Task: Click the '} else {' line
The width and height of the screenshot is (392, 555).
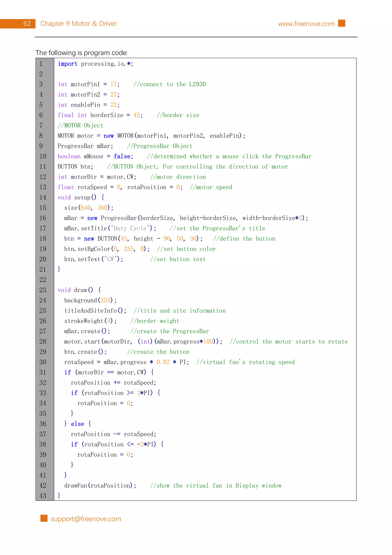Action: [78, 424]
